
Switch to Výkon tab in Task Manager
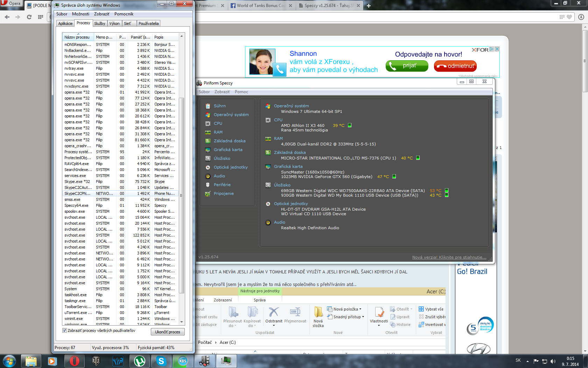pos(114,23)
